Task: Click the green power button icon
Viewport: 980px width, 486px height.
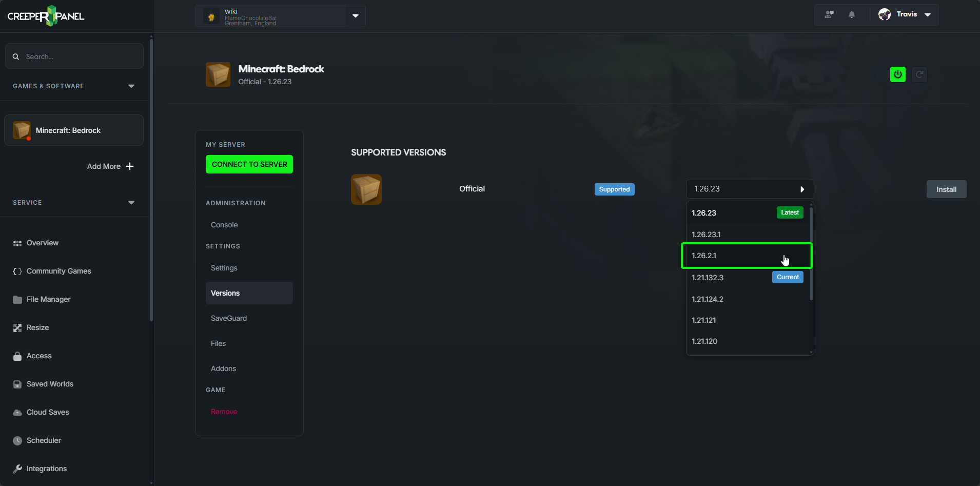Action: coord(898,74)
